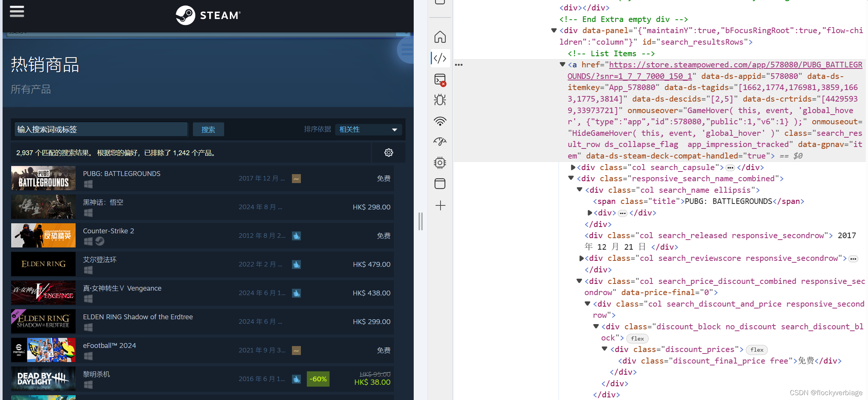Toggle the flex badge on discount_prices div
The height and width of the screenshot is (400, 868).
757,349
